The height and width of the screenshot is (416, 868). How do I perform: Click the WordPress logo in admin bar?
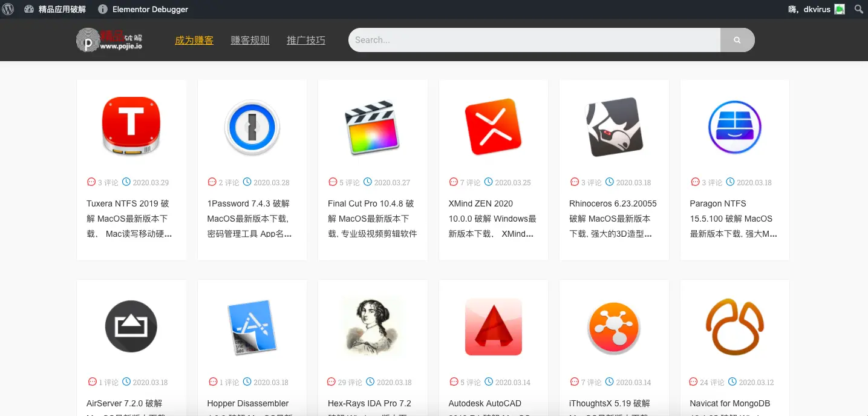click(8, 9)
